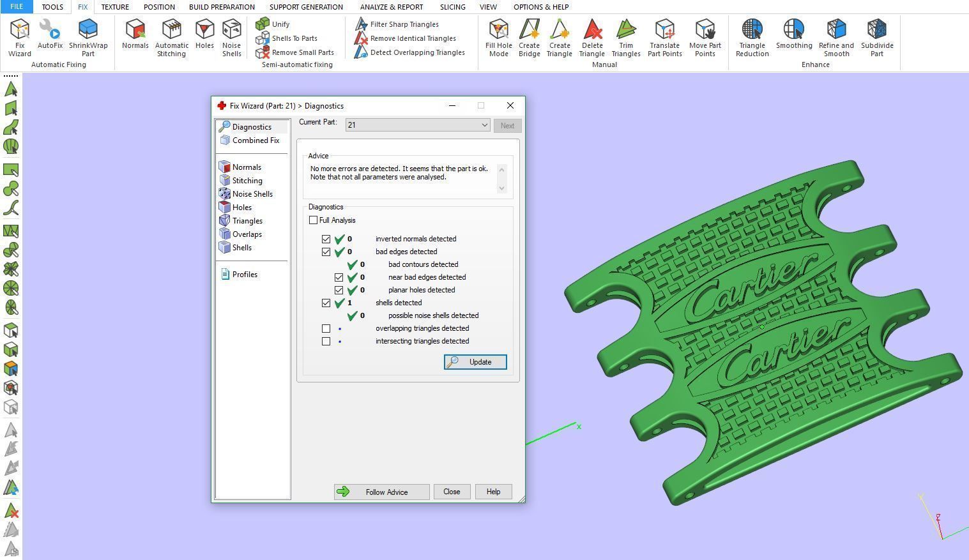Click the Delete Triangle tool
Viewport: 969px width, 560px height.
point(592,38)
